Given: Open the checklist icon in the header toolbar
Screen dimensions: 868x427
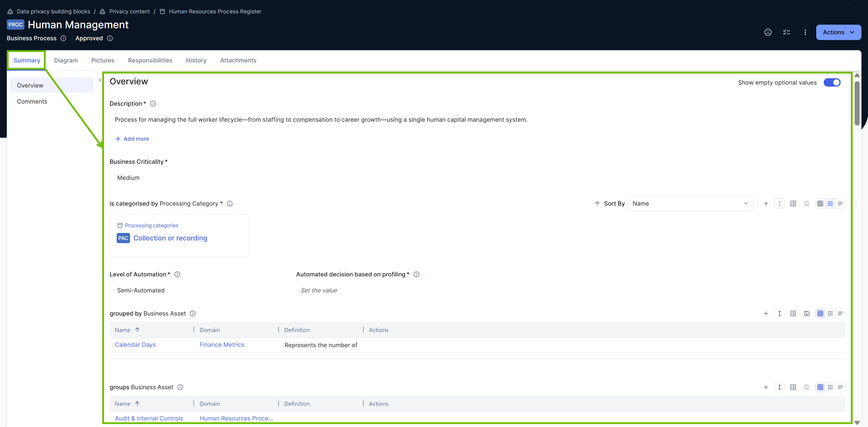Looking at the screenshot, I should pyautogui.click(x=786, y=32).
